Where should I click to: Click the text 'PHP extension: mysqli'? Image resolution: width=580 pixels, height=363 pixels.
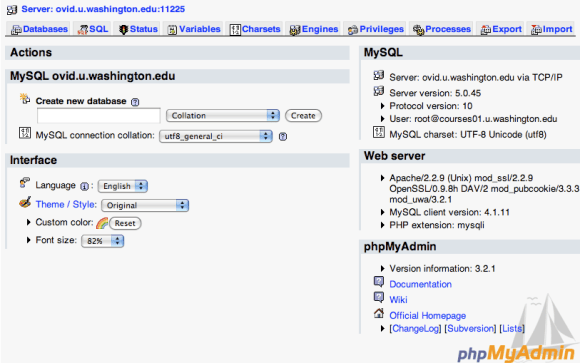click(437, 225)
